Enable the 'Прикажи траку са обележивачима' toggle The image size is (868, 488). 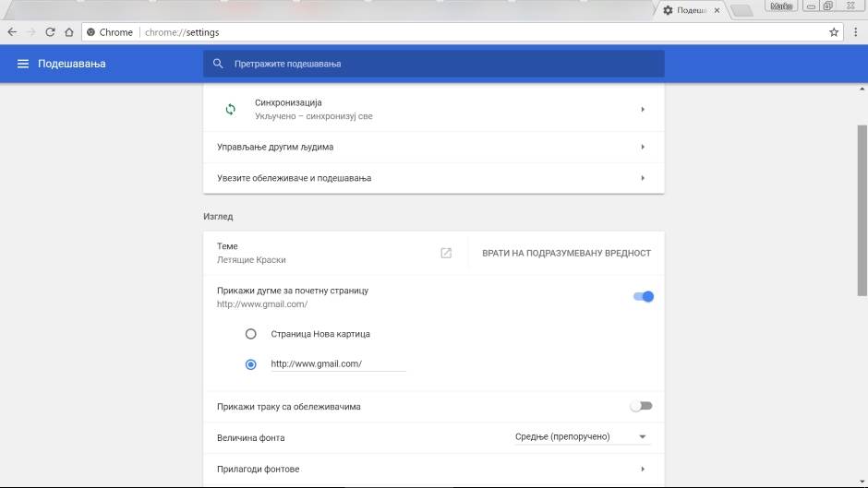pos(641,406)
